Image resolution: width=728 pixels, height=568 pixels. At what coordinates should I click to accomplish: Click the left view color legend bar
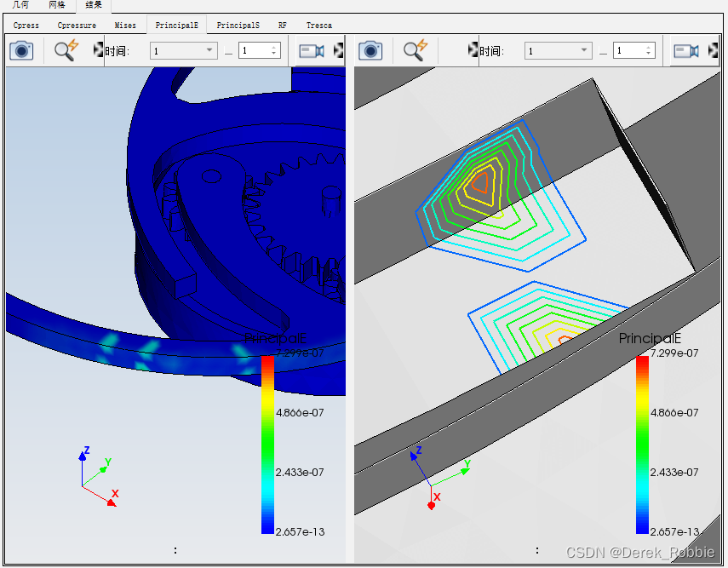click(267, 445)
